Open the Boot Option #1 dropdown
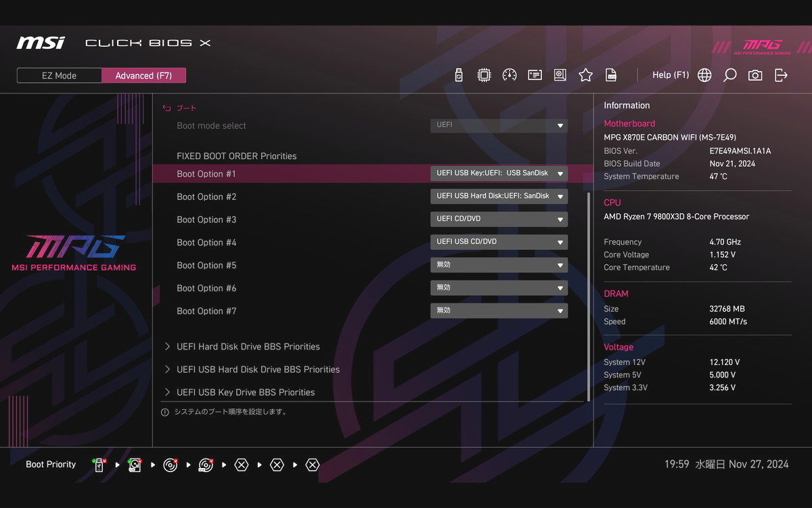Viewport: 812px width, 508px height. coord(499,173)
